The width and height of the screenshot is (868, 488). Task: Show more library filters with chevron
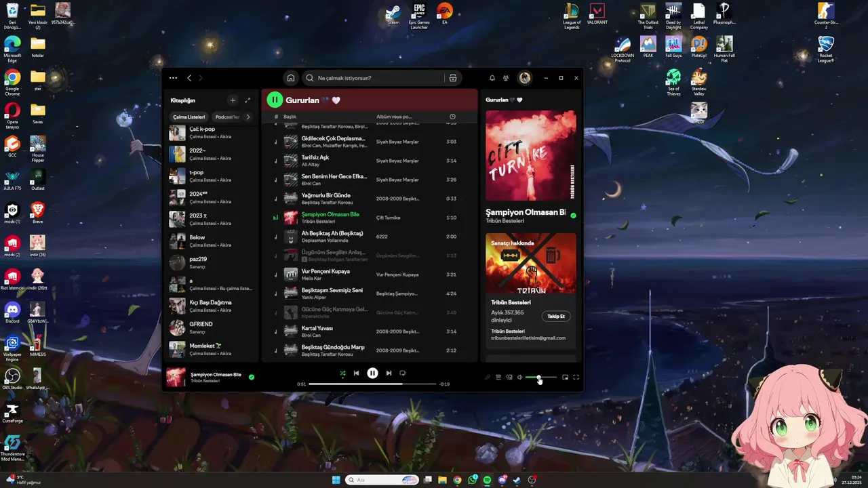click(x=248, y=117)
